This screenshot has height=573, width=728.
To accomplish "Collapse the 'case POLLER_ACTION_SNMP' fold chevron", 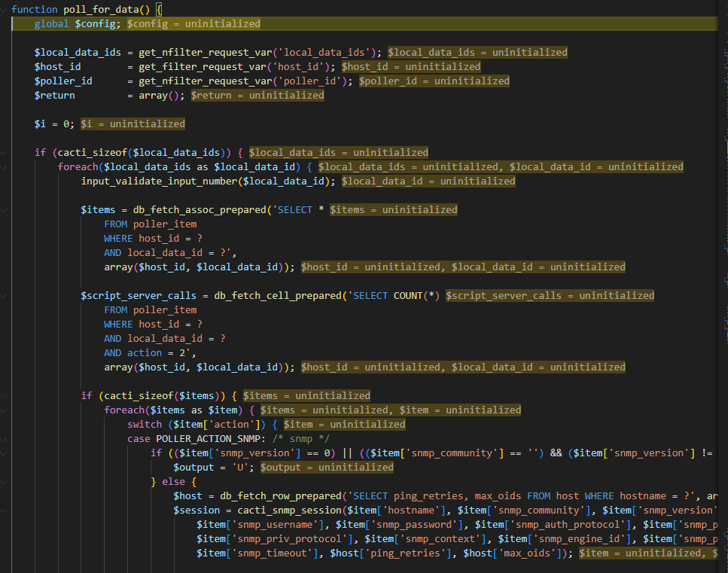I will [4, 439].
